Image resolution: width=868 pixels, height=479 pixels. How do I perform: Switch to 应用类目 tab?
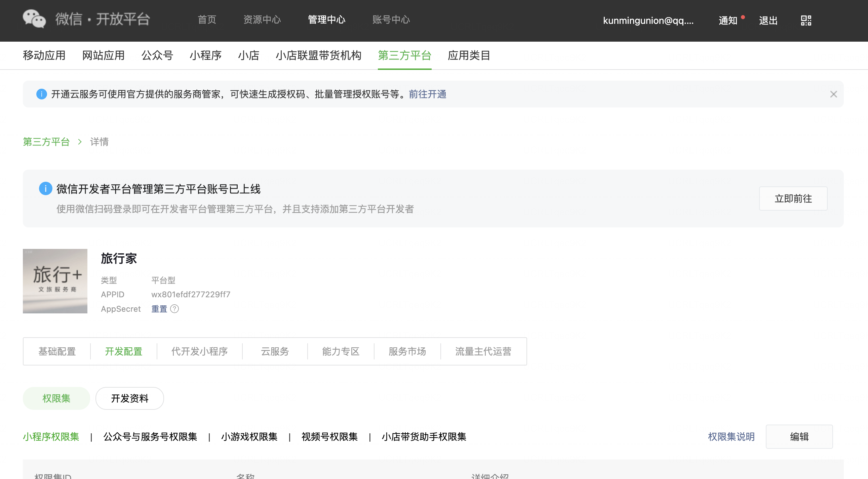click(x=469, y=55)
